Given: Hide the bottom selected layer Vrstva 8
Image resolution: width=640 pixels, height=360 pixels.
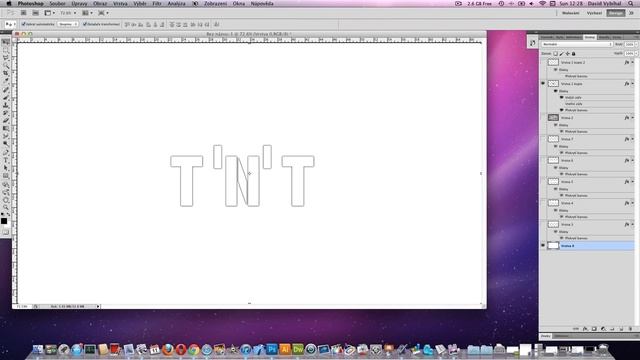Looking at the screenshot, I should pyautogui.click(x=543, y=245).
